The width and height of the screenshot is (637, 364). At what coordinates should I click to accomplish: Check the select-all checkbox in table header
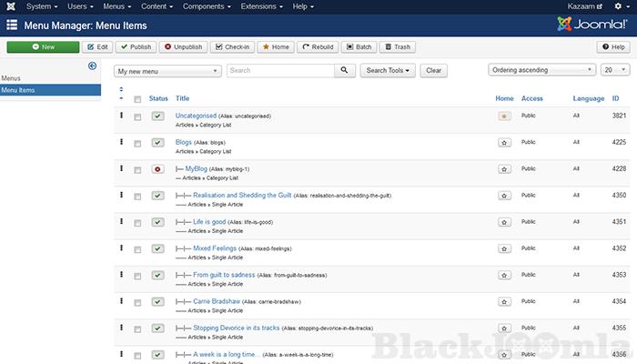click(x=137, y=98)
